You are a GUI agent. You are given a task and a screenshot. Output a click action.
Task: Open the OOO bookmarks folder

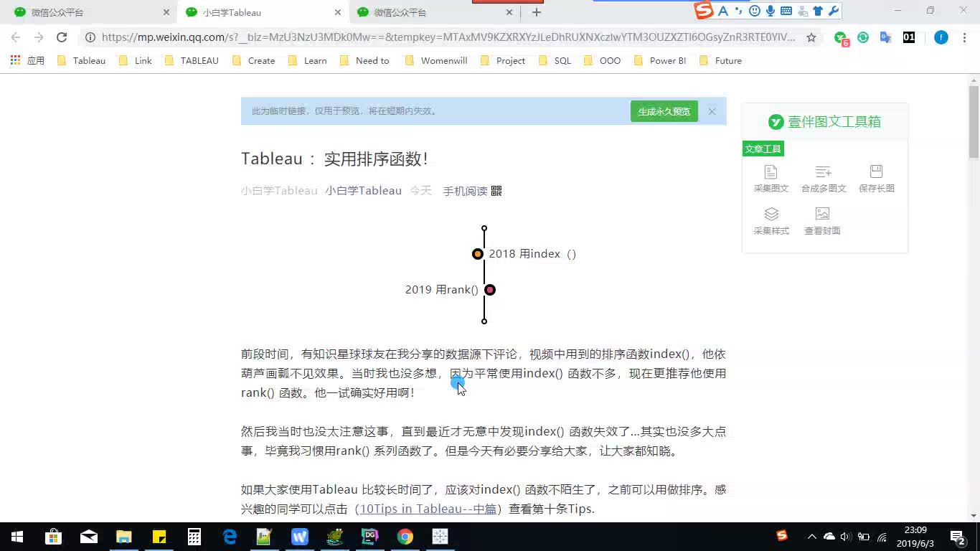point(602,61)
